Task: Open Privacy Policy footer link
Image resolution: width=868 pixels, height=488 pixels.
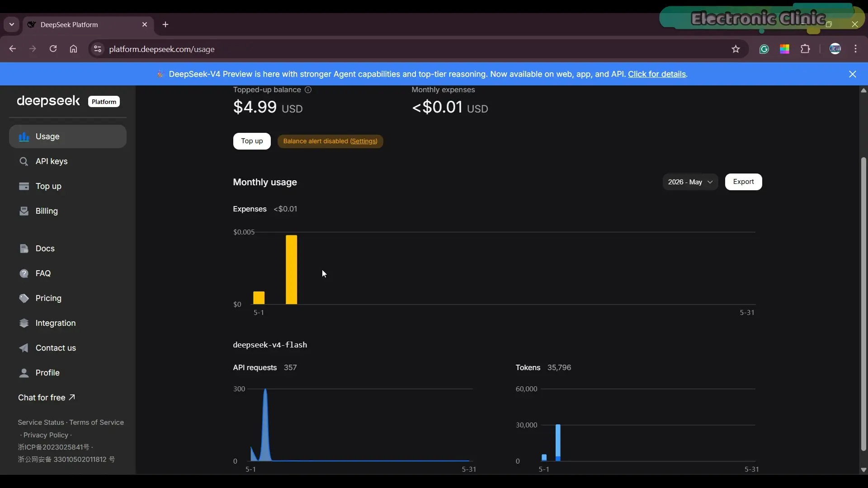Action: [x=46, y=435]
